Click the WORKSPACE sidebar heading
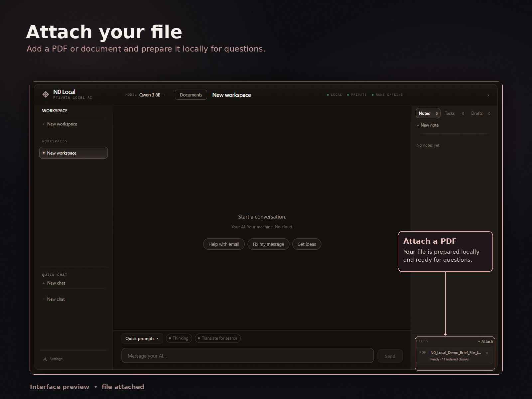This screenshot has width=532, height=399. click(x=55, y=111)
